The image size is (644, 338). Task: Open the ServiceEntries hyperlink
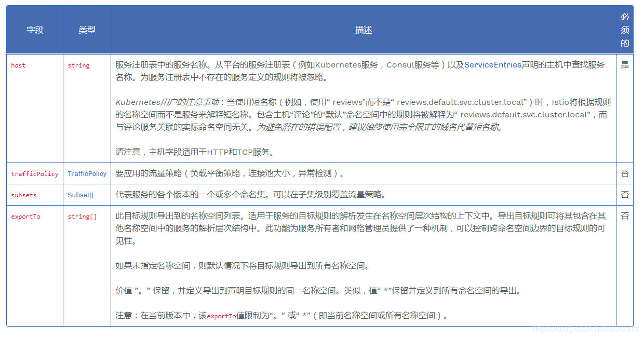point(493,65)
